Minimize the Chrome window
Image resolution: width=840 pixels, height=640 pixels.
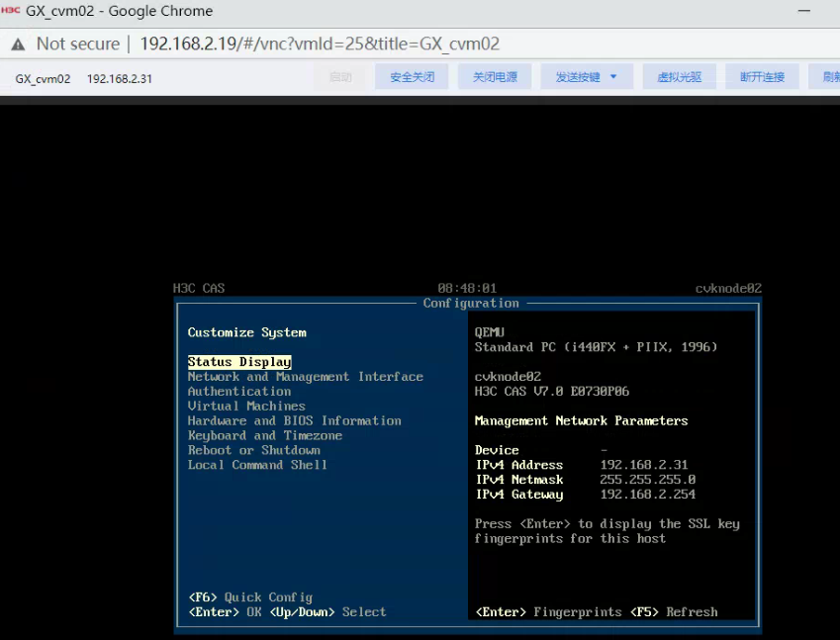pos(803,11)
